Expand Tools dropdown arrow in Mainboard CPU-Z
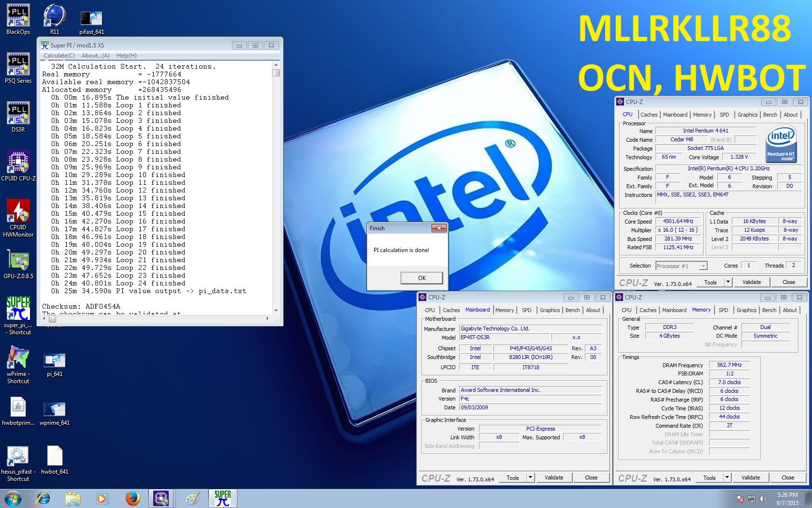812x508 pixels. tap(530, 478)
